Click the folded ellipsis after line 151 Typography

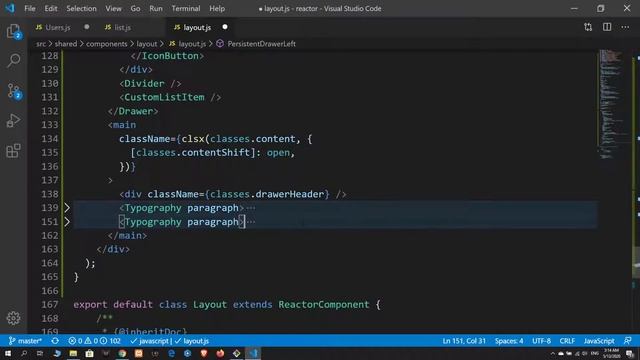pyautogui.click(x=251, y=222)
